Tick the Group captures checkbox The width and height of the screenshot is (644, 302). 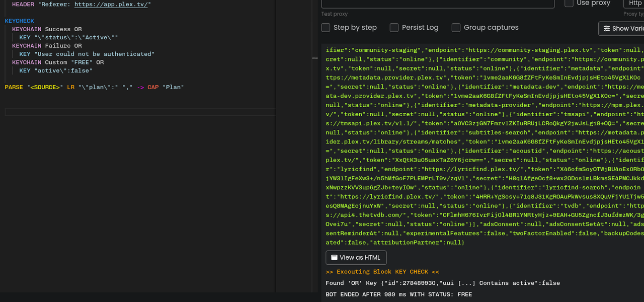pos(456,28)
